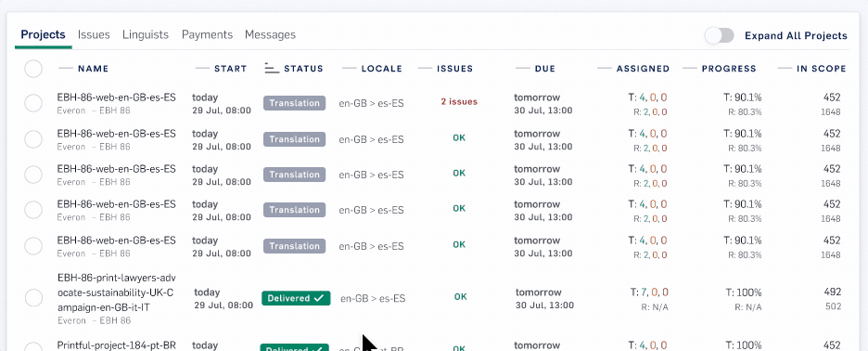Click 'en-GB > es-ES' locale in the print-lawyers row
The image size is (868, 351).
tap(373, 298)
